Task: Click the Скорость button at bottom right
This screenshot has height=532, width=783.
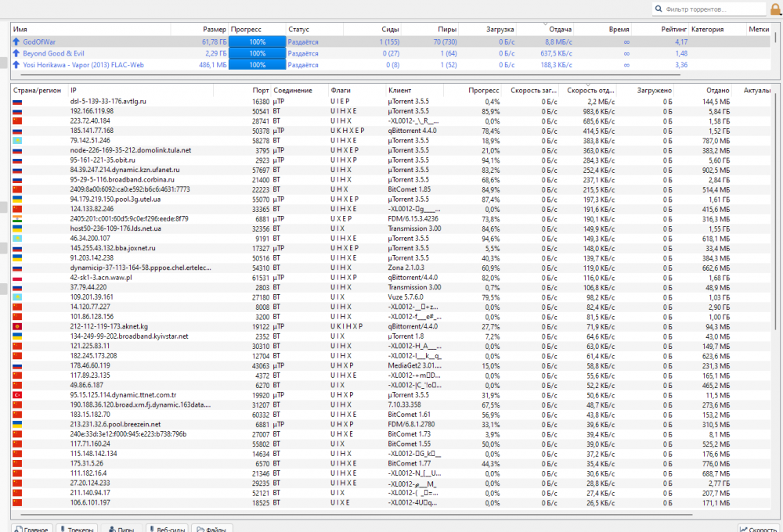Action: (758, 529)
